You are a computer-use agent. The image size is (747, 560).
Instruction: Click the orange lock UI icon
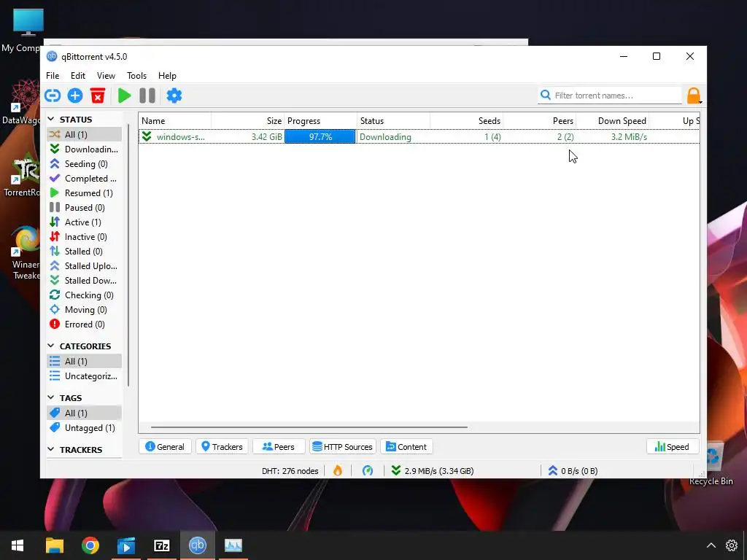click(694, 96)
